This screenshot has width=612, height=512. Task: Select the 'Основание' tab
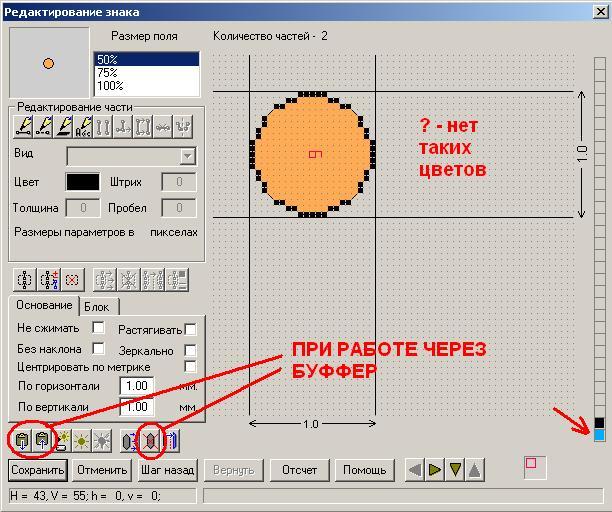click(x=44, y=305)
